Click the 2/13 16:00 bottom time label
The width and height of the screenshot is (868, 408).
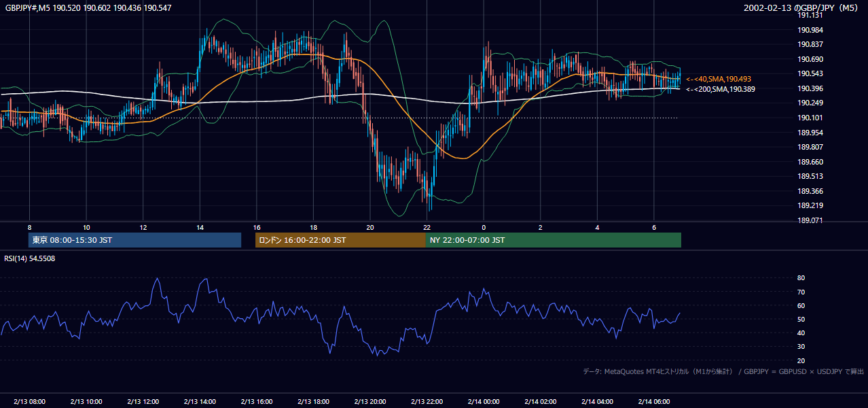pyautogui.click(x=257, y=402)
